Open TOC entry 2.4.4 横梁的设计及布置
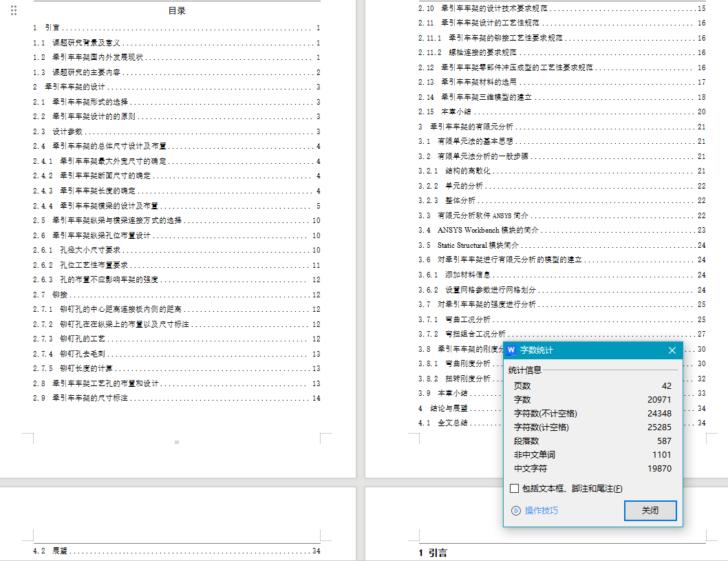The height and width of the screenshot is (561, 728). coord(176,206)
